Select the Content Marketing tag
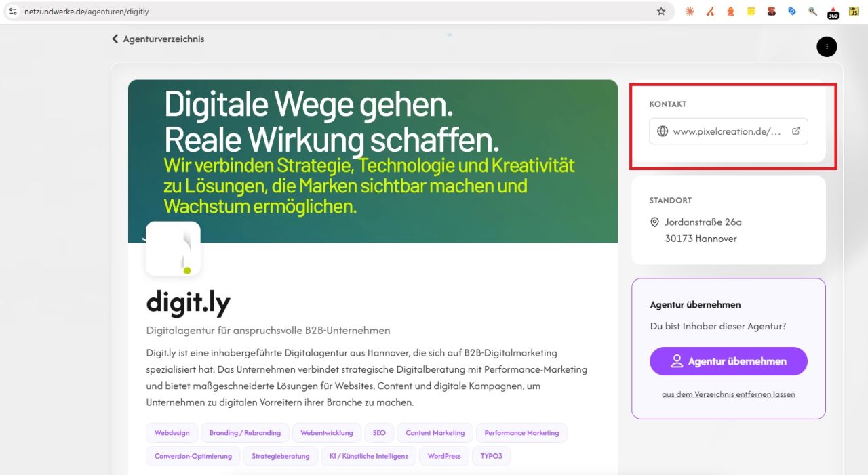The height and width of the screenshot is (475, 868). coord(435,433)
